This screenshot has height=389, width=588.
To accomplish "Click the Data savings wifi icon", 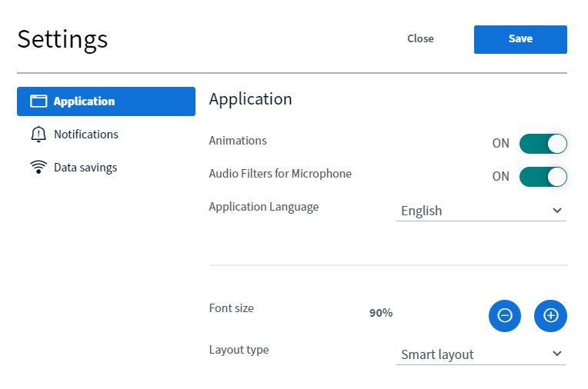I will pyautogui.click(x=38, y=168).
